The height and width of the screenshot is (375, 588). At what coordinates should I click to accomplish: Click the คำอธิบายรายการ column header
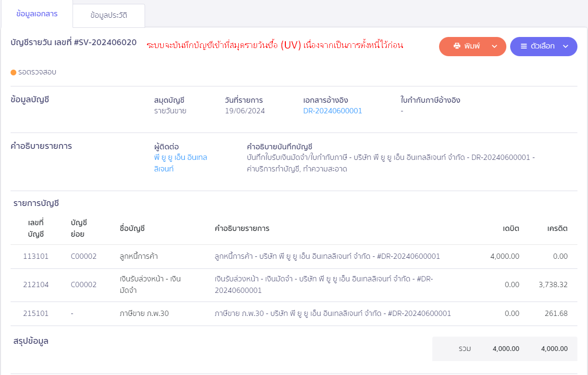pos(242,229)
